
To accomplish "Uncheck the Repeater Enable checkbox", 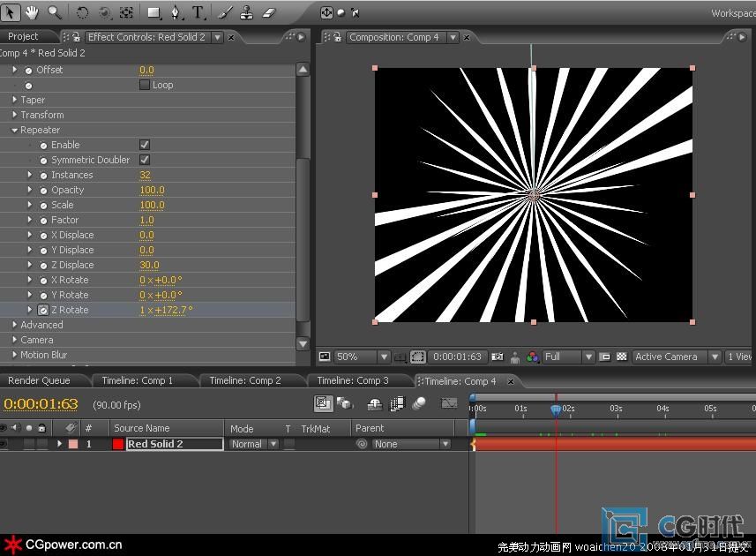I will pyautogui.click(x=145, y=145).
